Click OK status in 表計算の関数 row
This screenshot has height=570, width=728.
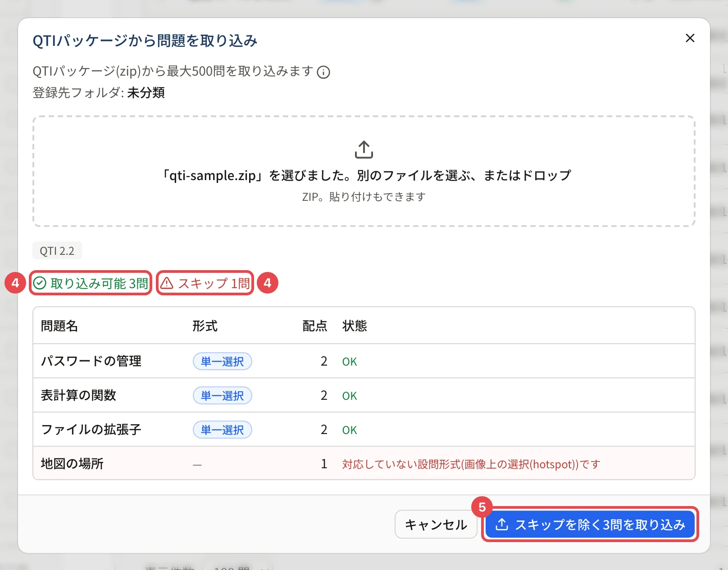coord(350,396)
